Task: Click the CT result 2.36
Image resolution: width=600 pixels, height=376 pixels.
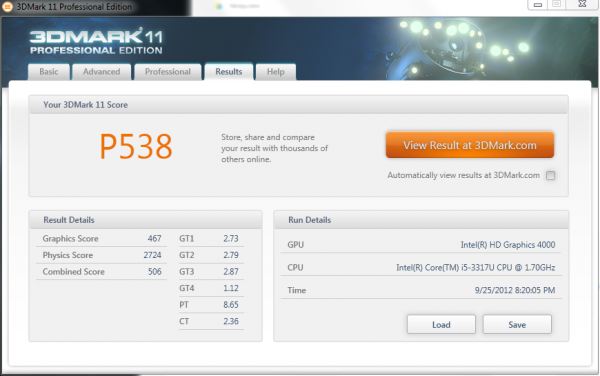Action: (x=231, y=321)
